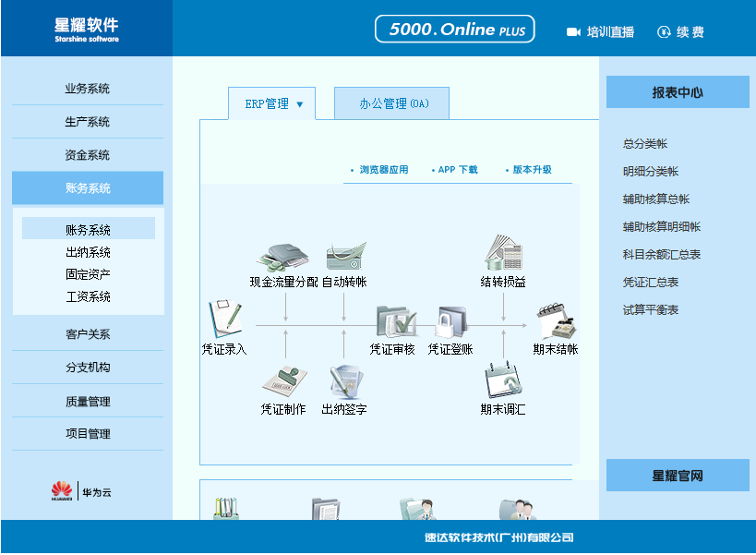Screen dimensions: 756x555
Task: Open the 期末调汇 calendar icon
Action: coord(503,381)
